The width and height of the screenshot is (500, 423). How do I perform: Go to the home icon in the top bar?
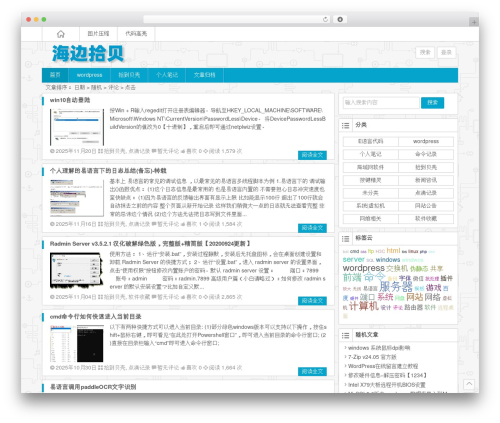(61, 34)
